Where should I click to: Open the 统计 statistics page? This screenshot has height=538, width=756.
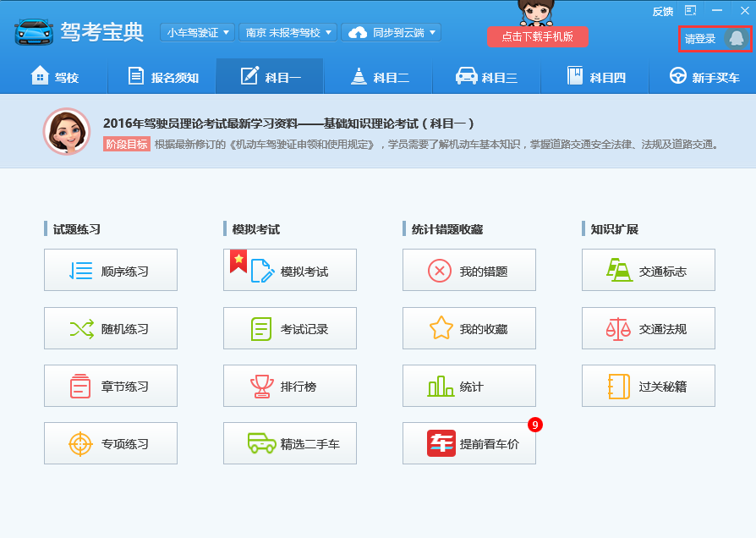[469, 386]
